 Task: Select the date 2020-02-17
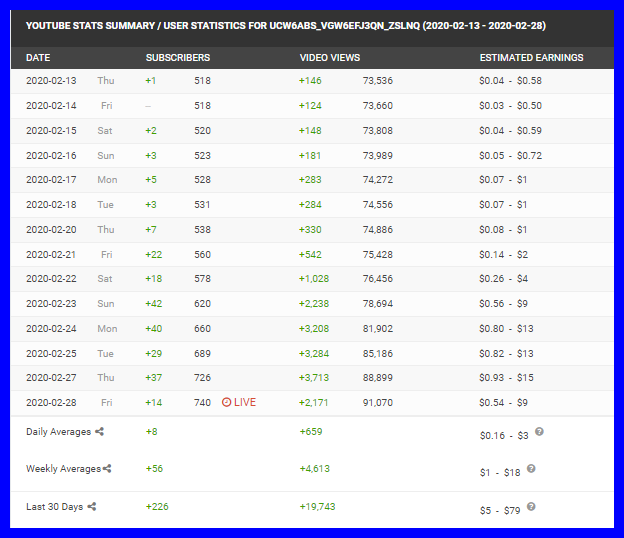click(51, 180)
